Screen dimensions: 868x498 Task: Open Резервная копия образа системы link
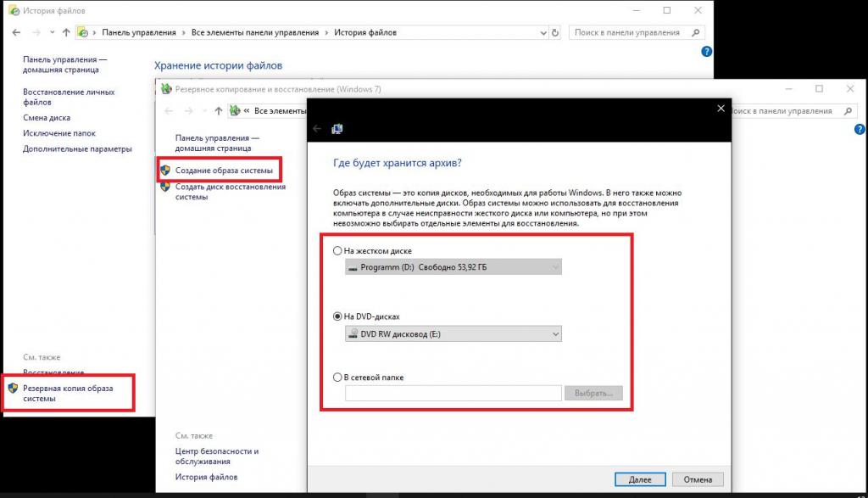[68, 394]
